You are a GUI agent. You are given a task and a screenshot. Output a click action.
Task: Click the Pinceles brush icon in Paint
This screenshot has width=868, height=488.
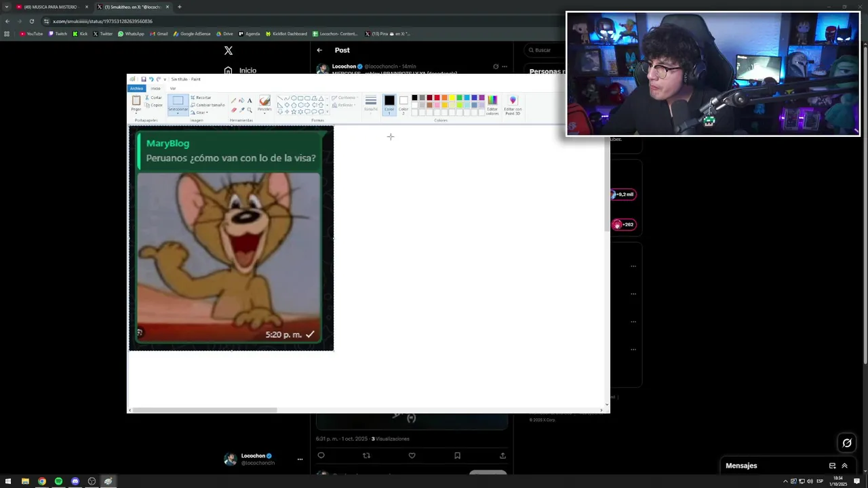pos(264,100)
